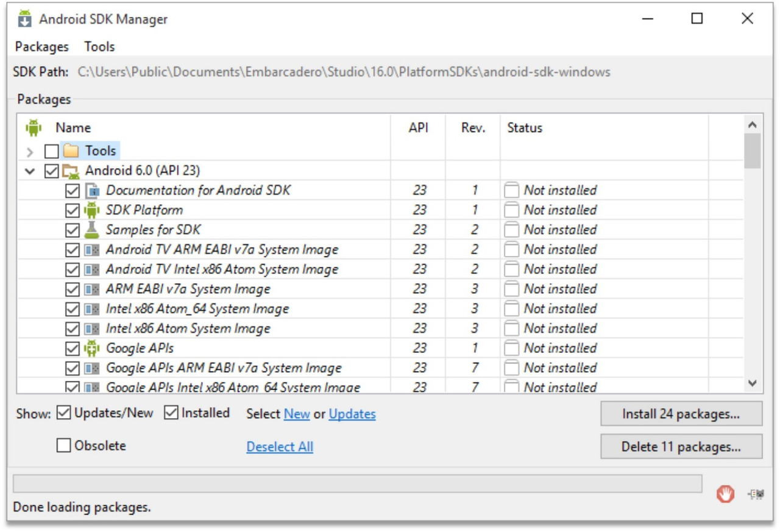Click the Deselect All link

[x=280, y=447]
